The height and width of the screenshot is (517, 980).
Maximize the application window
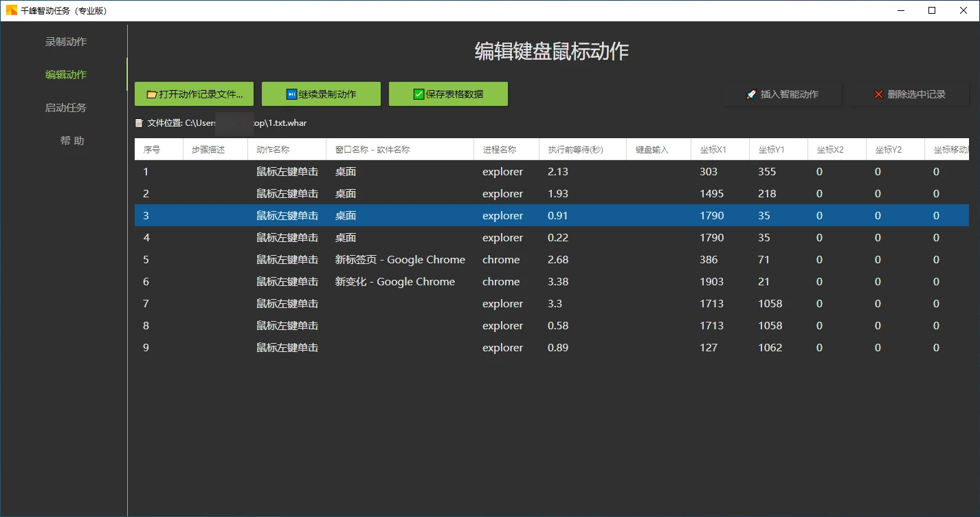point(932,10)
